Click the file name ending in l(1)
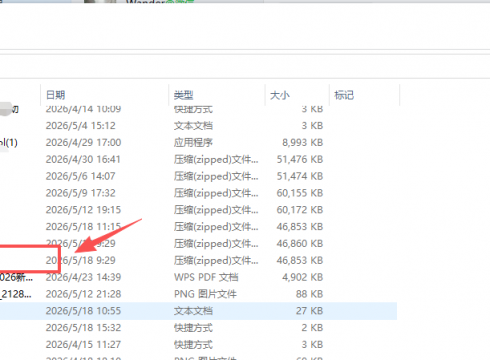490x360 pixels. (9, 143)
